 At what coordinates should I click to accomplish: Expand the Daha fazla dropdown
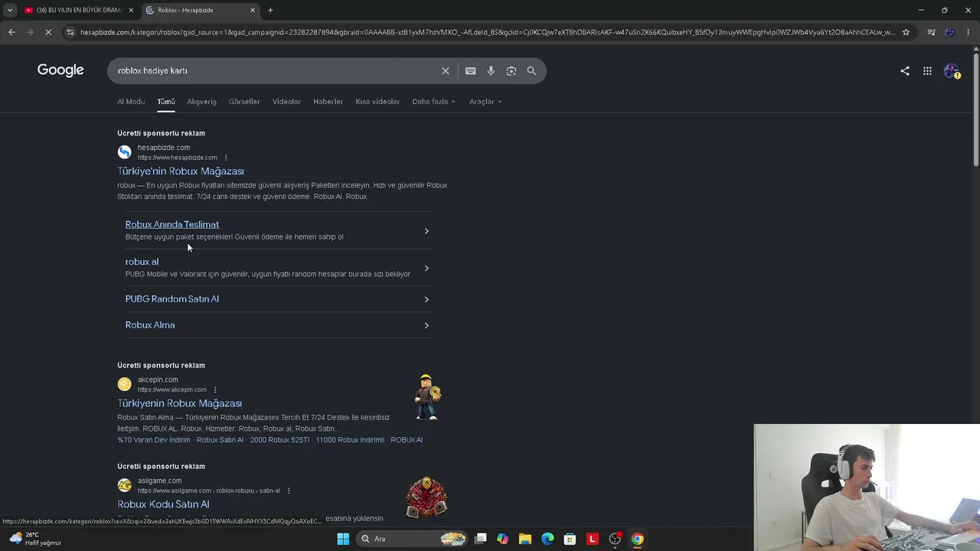click(x=433, y=102)
